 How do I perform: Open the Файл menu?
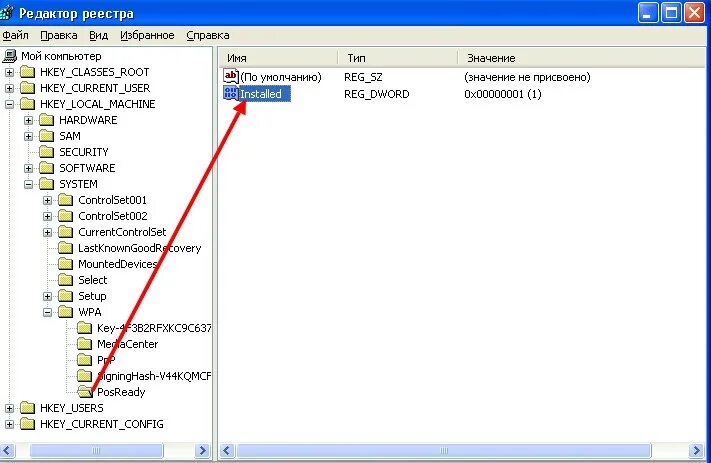[x=15, y=35]
